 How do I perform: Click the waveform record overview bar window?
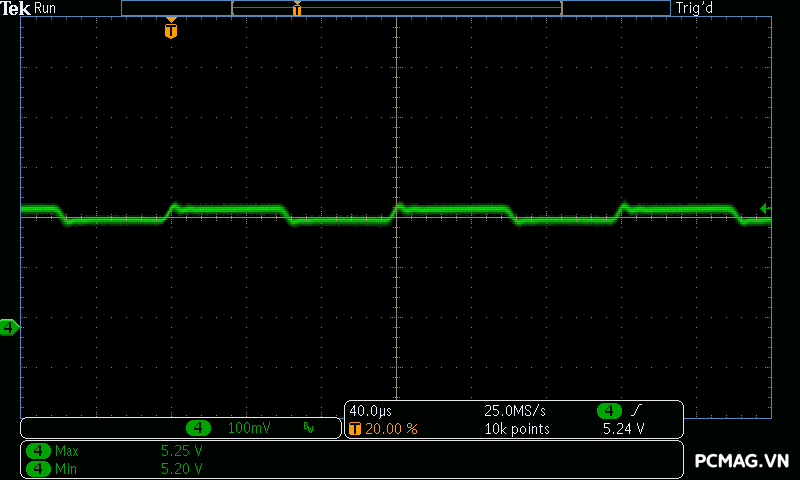(396, 8)
